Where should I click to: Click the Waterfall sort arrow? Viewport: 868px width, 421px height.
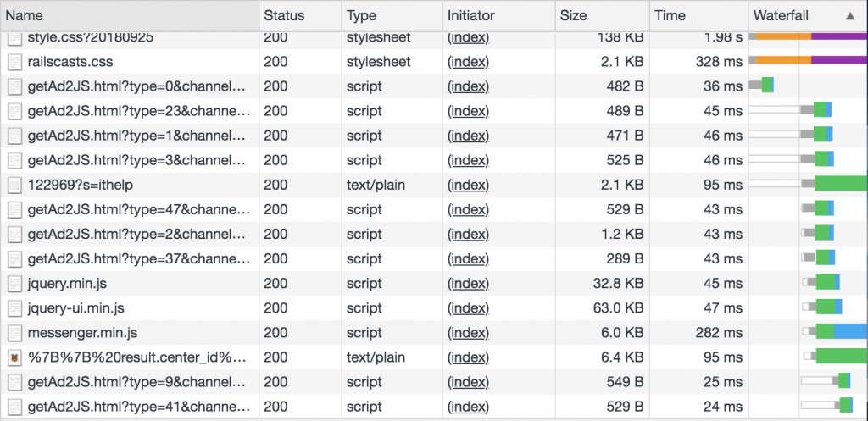pyautogui.click(x=850, y=15)
